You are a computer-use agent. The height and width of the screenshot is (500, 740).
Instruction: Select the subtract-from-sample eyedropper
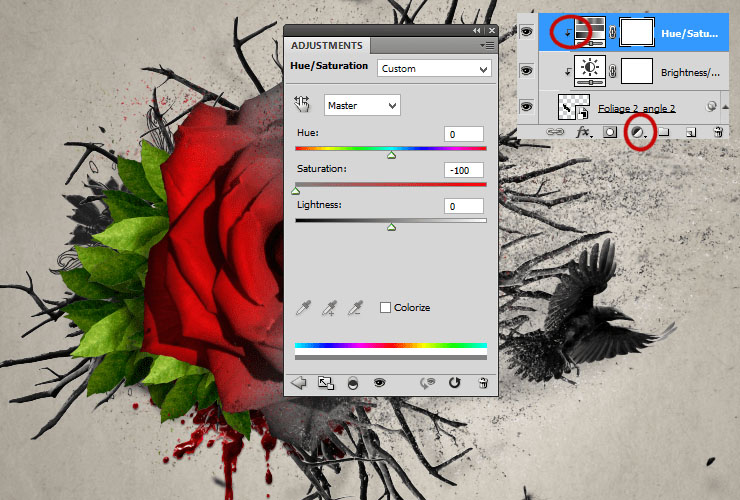(x=355, y=308)
